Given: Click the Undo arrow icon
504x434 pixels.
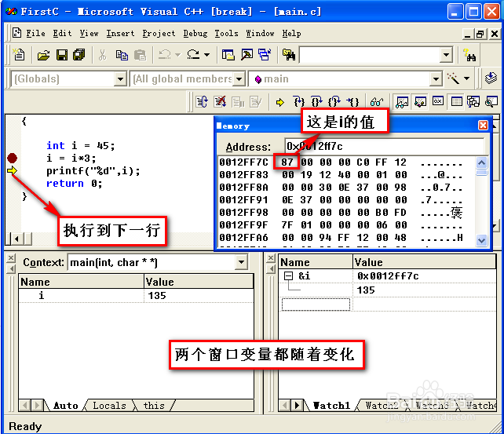Looking at the screenshot, I should [165, 55].
